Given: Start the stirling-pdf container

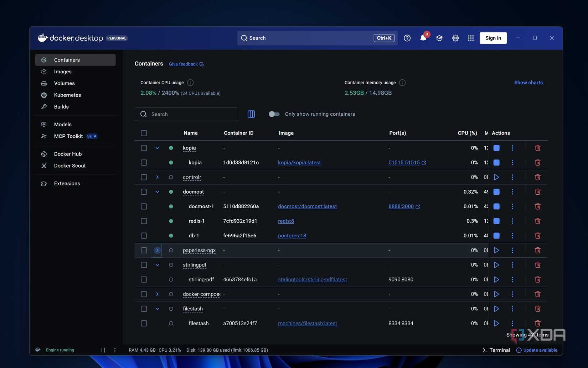Looking at the screenshot, I should point(496,280).
